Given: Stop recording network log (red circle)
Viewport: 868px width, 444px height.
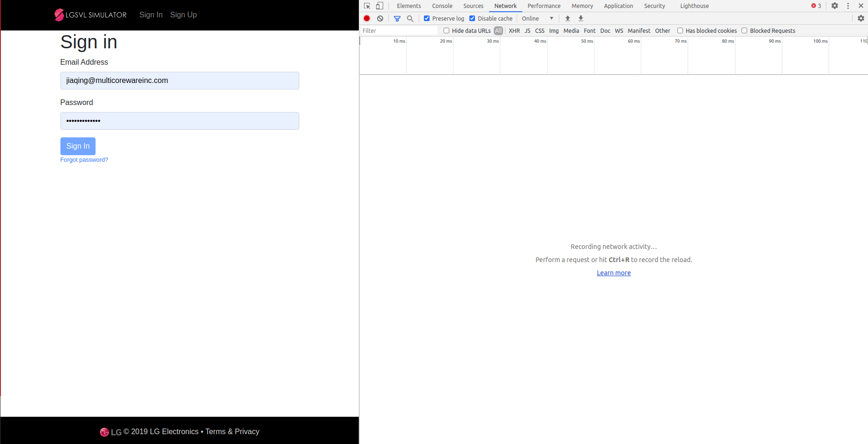Looking at the screenshot, I should (366, 18).
